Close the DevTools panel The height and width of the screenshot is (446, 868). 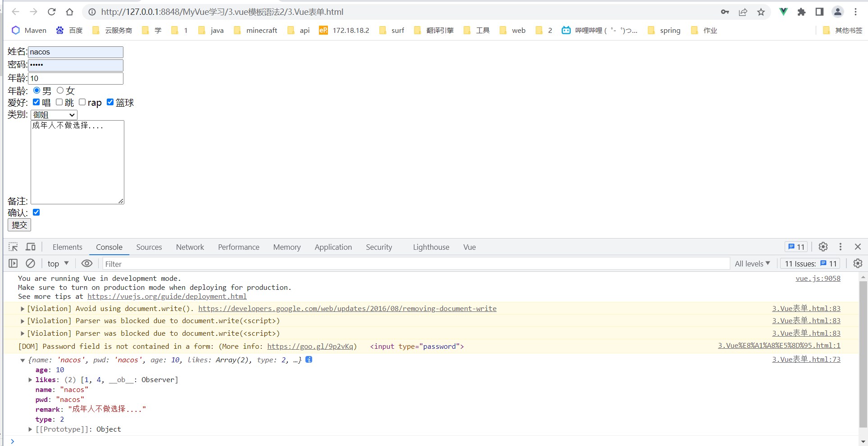pyautogui.click(x=858, y=247)
